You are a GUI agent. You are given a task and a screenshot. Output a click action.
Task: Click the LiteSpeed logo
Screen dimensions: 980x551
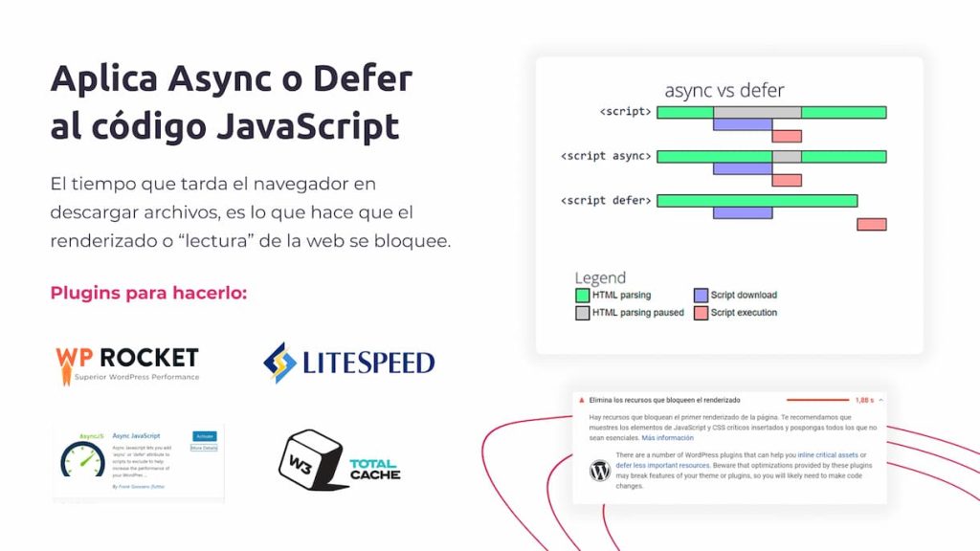point(348,363)
